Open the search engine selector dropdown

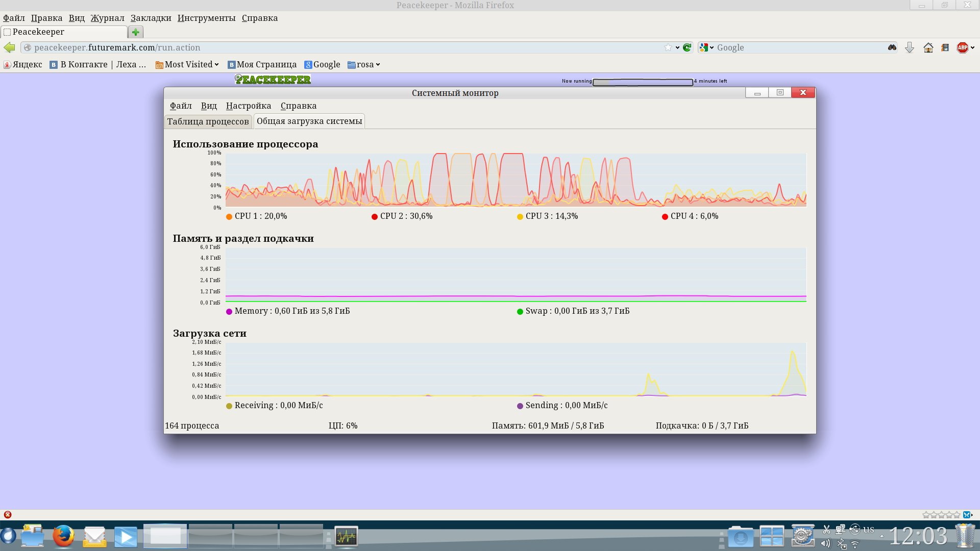[x=707, y=47]
